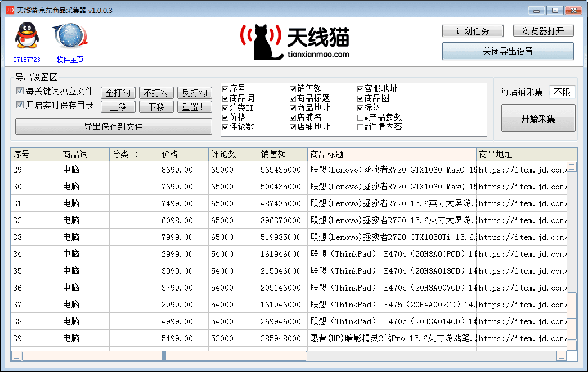Select row number 31 cell
Screen dimensions: 588x372
pos(35,203)
